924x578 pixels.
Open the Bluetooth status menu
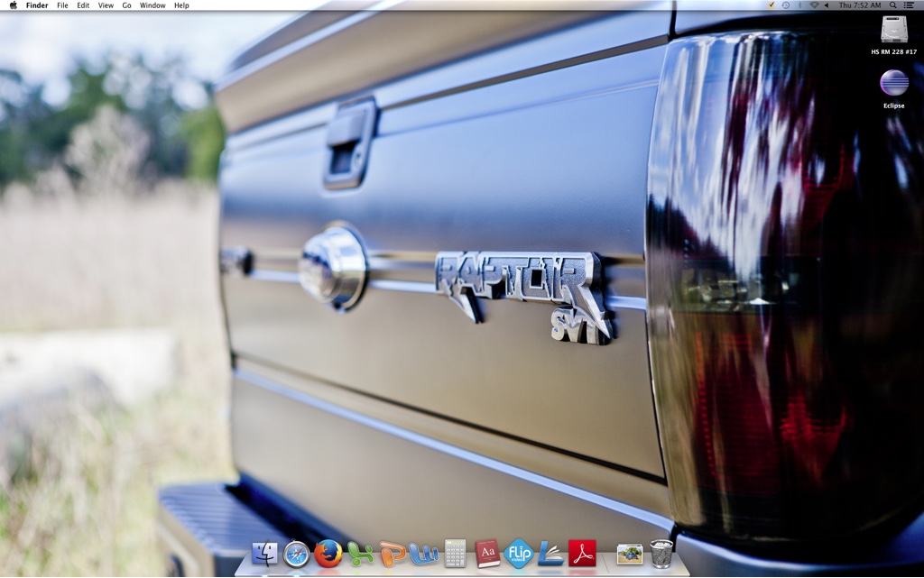[799, 5]
